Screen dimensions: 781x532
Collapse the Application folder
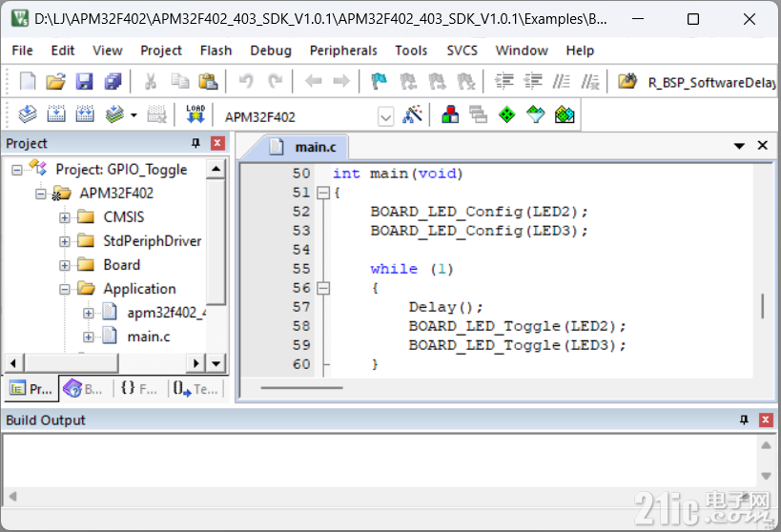coord(64,290)
